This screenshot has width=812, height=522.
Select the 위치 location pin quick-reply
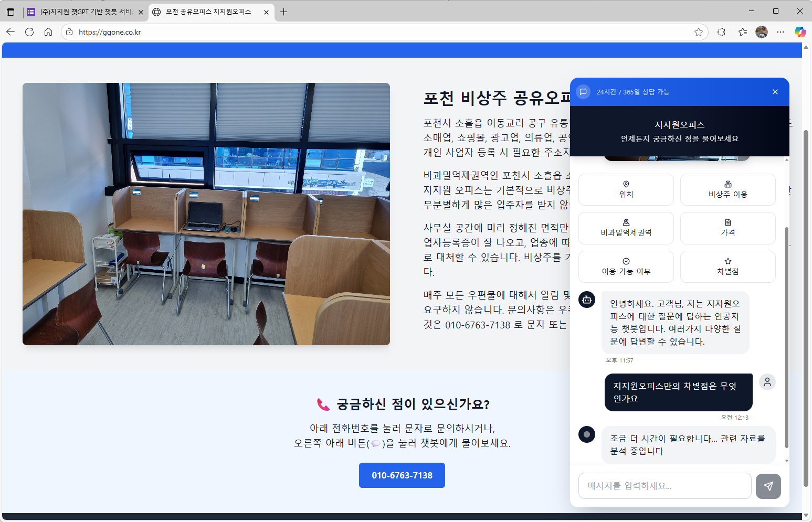tap(626, 189)
